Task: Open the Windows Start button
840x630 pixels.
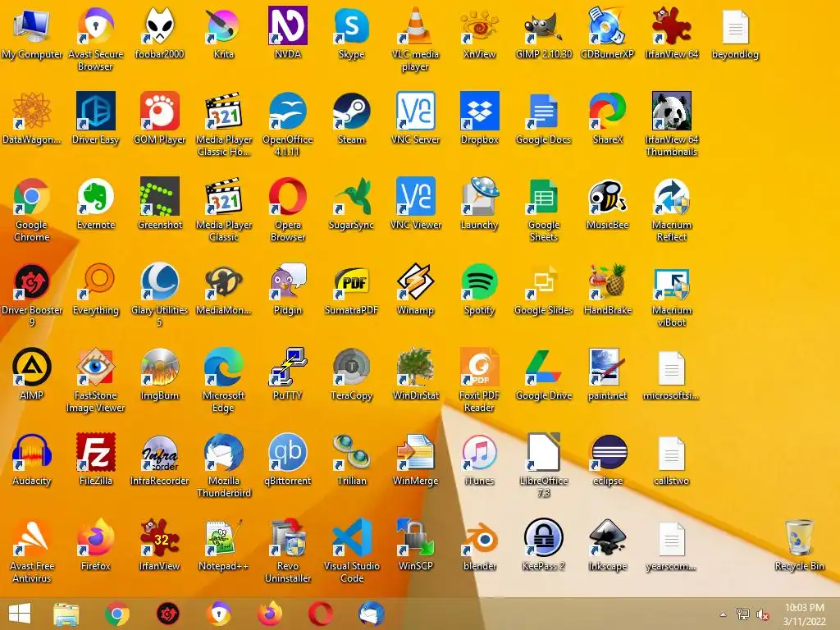Action: (x=20, y=614)
